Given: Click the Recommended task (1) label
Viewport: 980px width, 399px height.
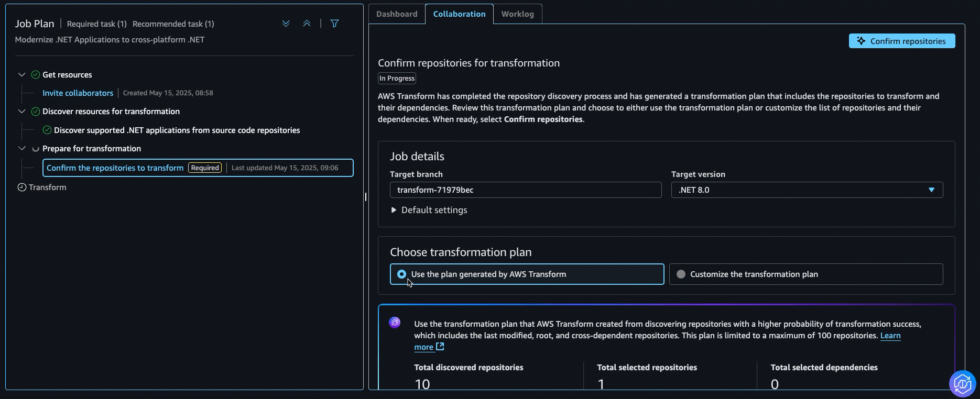Looking at the screenshot, I should pyautogui.click(x=173, y=24).
